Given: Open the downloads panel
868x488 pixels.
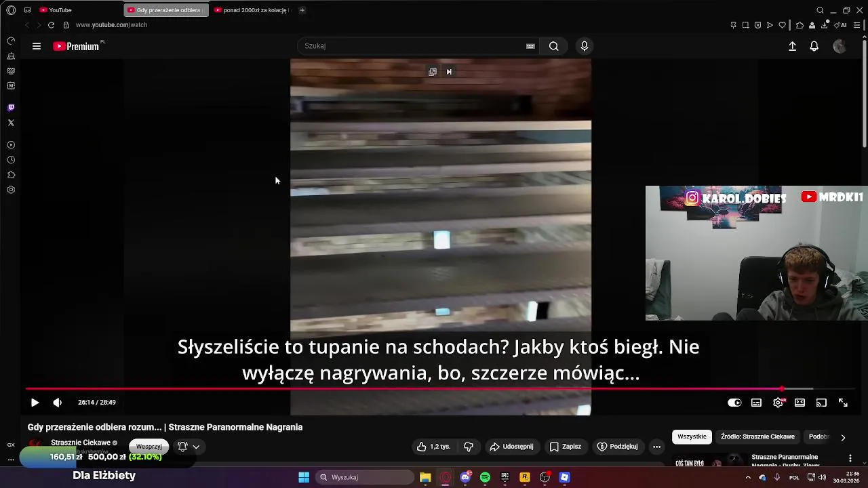Looking at the screenshot, I should coord(825,25).
